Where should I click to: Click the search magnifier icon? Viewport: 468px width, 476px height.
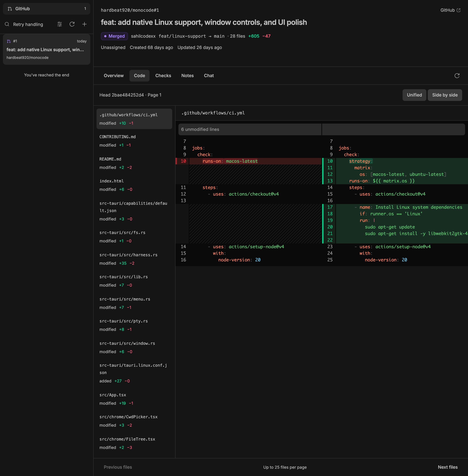coord(7,24)
